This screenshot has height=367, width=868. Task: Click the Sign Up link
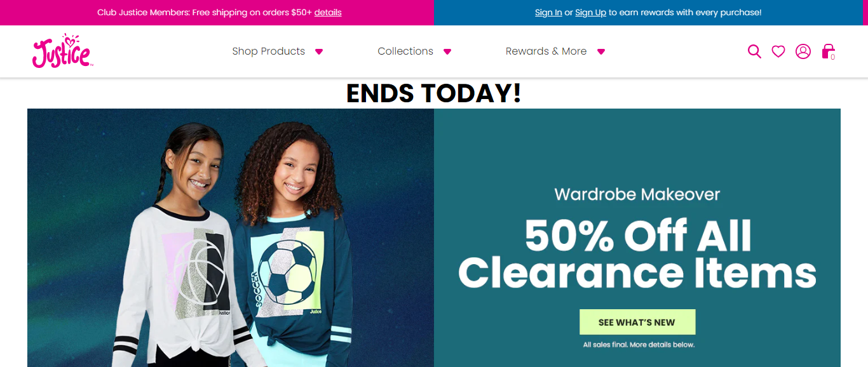coord(591,12)
